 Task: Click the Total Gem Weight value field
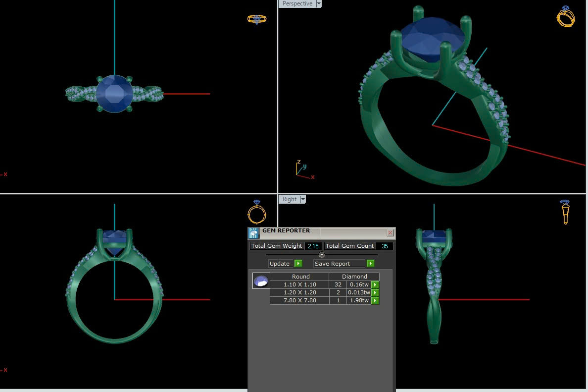coord(313,246)
